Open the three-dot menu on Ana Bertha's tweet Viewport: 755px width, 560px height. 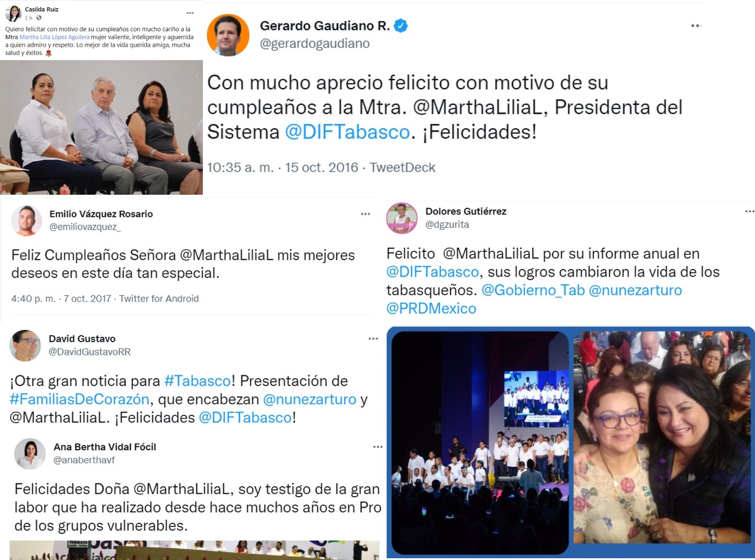[377, 447]
